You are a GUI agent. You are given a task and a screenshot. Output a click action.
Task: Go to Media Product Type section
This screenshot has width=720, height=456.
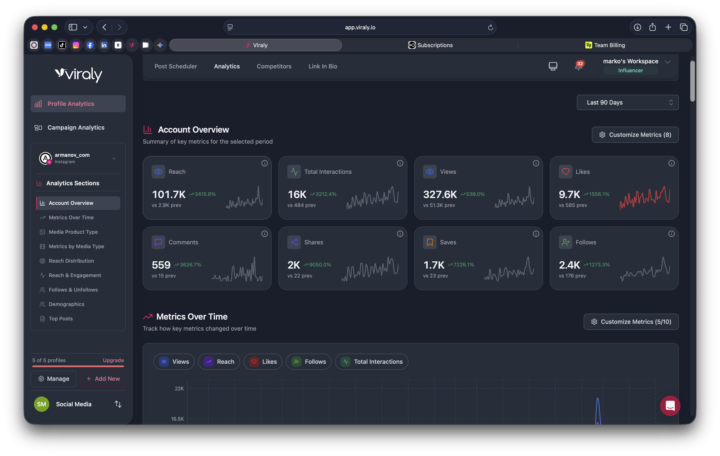coord(78,232)
